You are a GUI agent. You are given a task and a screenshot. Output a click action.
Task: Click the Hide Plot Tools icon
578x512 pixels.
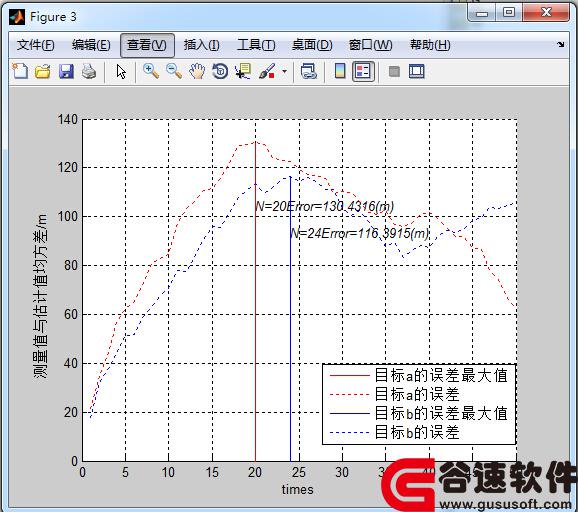pyautogui.click(x=394, y=72)
